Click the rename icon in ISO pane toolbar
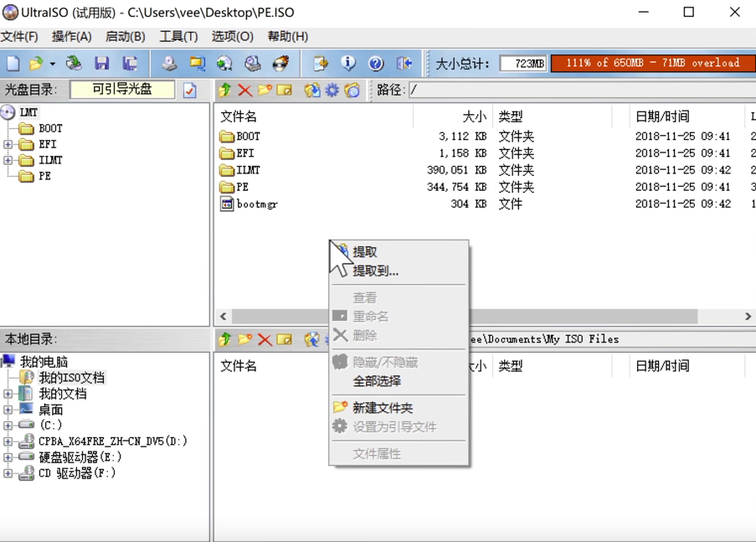The image size is (756, 542). coord(285,90)
